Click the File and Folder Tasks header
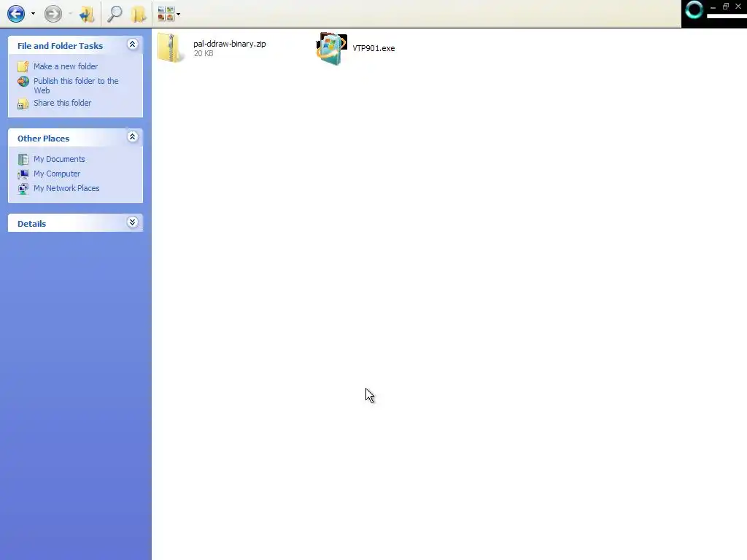747x560 pixels. coord(60,46)
